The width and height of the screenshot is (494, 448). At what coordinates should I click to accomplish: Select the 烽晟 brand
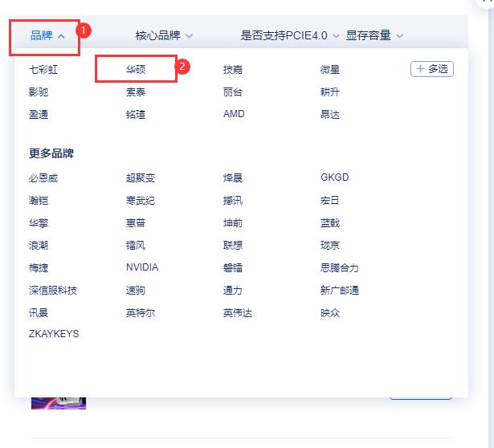click(x=233, y=178)
